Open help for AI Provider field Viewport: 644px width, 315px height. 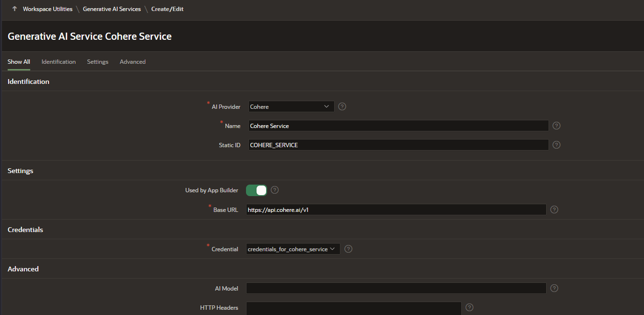[342, 106]
